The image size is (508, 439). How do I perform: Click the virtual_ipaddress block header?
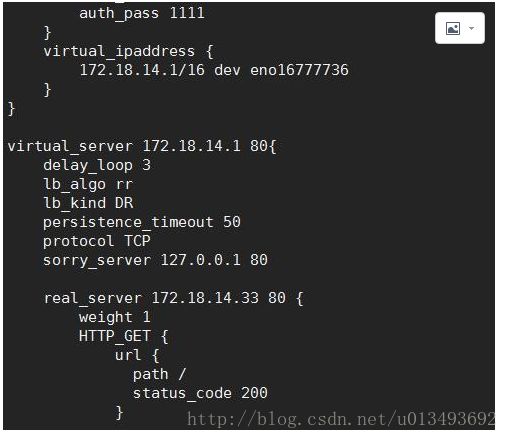[x=128, y=52]
